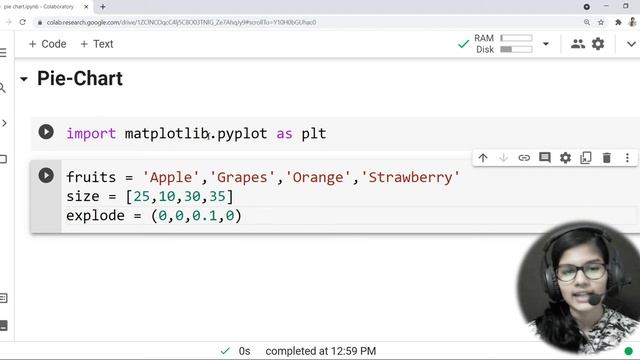Click the RAM usage bar
Screen dimensions: 640x360
516,38
